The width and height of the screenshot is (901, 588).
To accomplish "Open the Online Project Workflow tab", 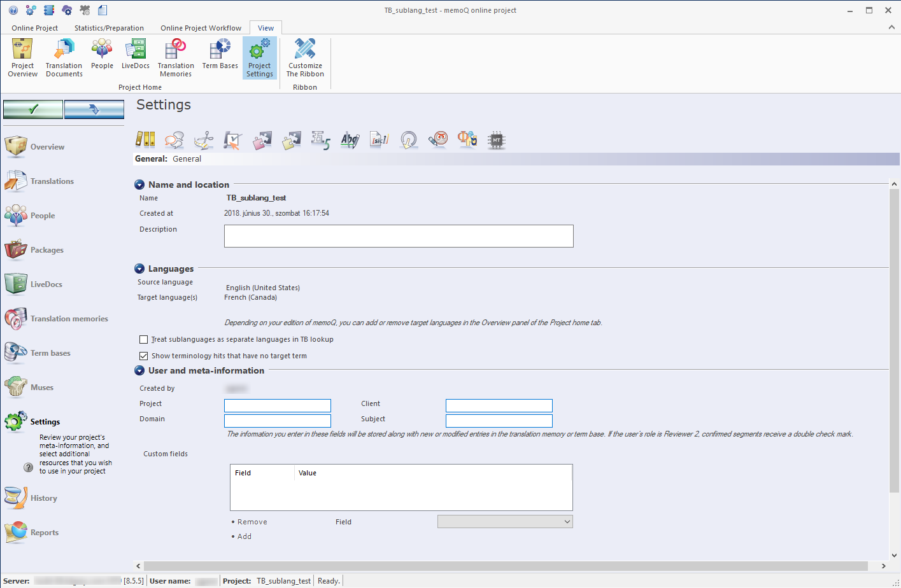I will tap(201, 28).
